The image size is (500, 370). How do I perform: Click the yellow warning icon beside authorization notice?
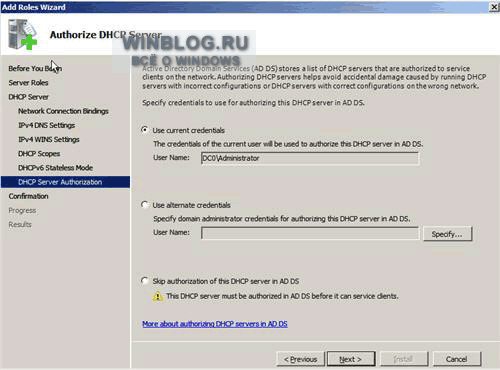157,296
